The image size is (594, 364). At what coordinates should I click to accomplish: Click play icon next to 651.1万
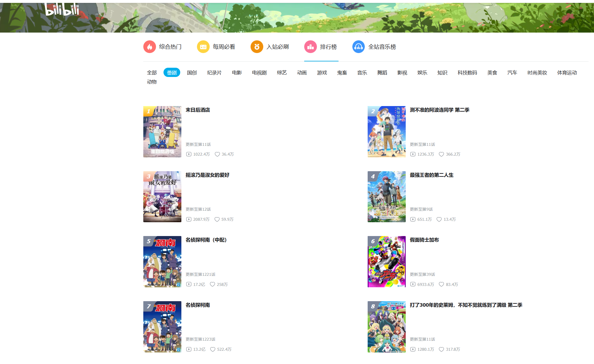413,219
